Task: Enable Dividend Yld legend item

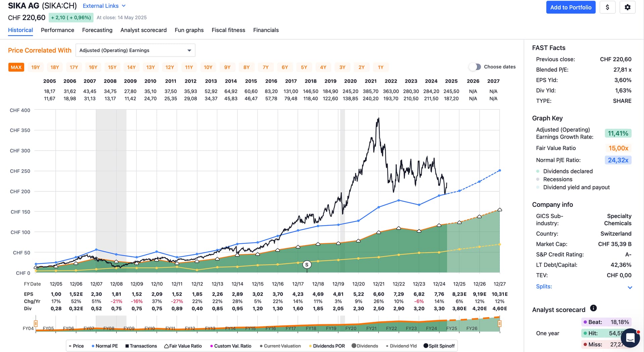Action: point(401,346)
